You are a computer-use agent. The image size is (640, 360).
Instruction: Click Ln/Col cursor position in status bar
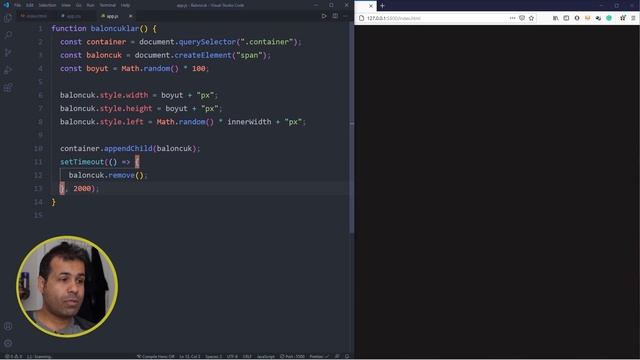(190, 356)
